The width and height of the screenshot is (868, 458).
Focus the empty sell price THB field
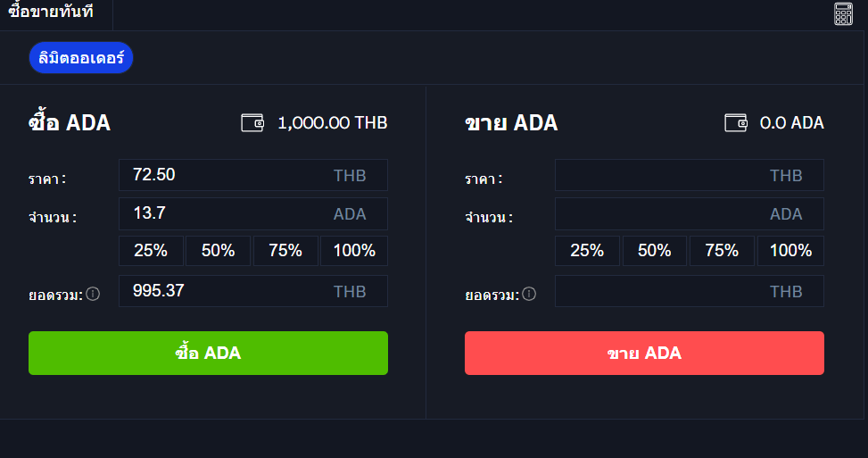[x=690, y=175]
